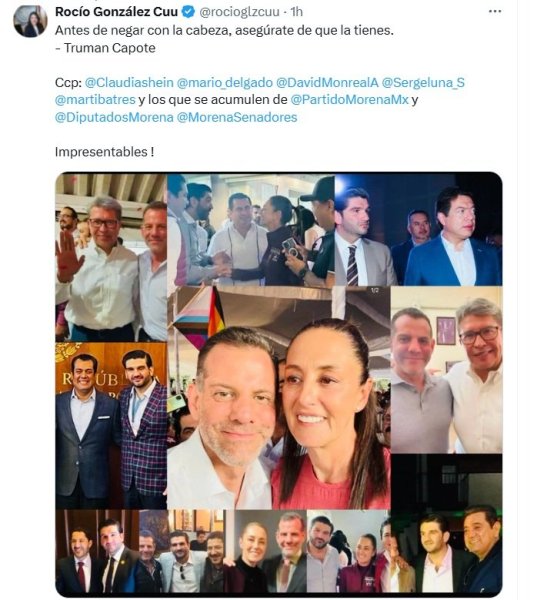
Task: Open the three-dot more options menu
Action: point(495,11)
